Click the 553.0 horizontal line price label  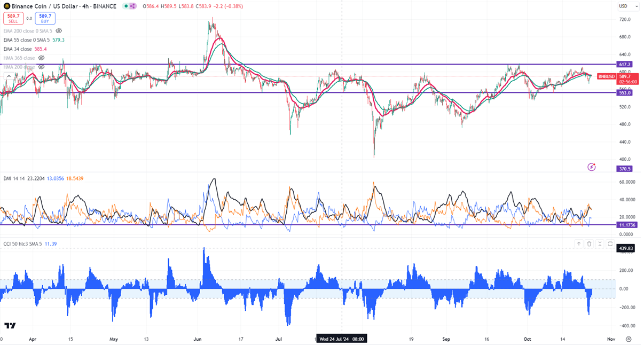click(625, 92)
